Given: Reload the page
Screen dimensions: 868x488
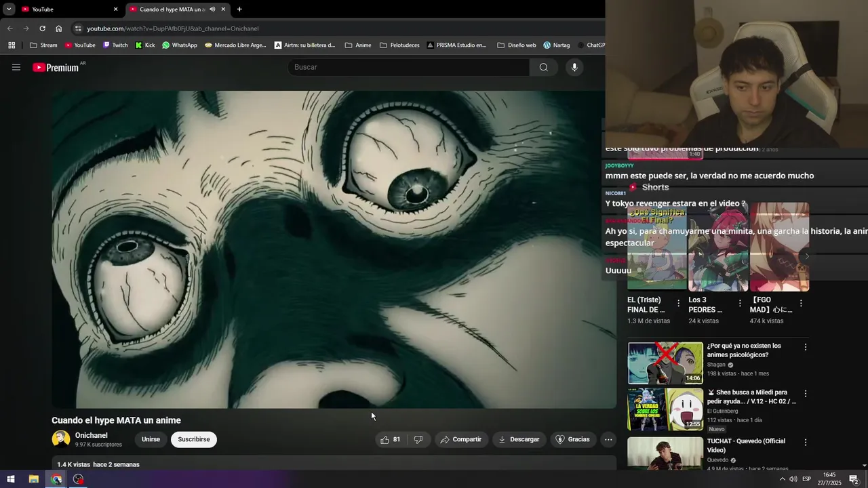Looking at the screenshot, I should point(42,28).
